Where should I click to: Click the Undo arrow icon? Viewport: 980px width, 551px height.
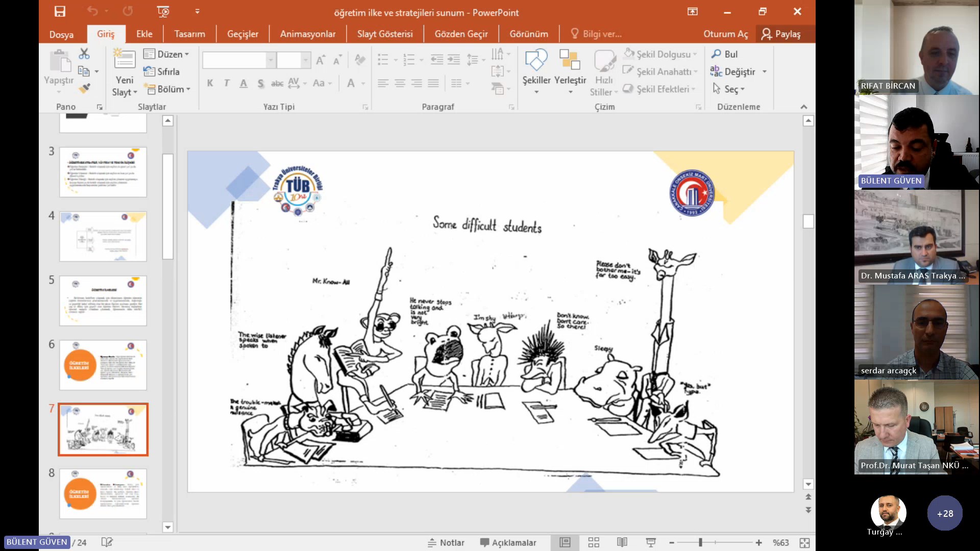click(x=92, y=11)
